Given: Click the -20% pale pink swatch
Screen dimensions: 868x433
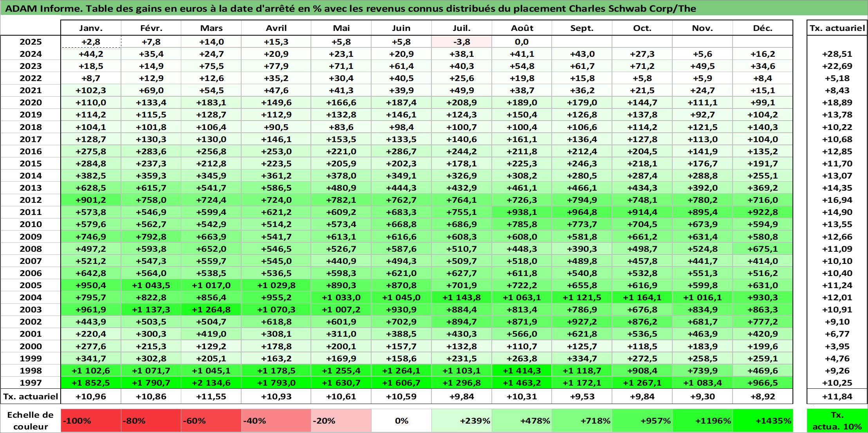Looking at the screenshot, I should point(341,420).
